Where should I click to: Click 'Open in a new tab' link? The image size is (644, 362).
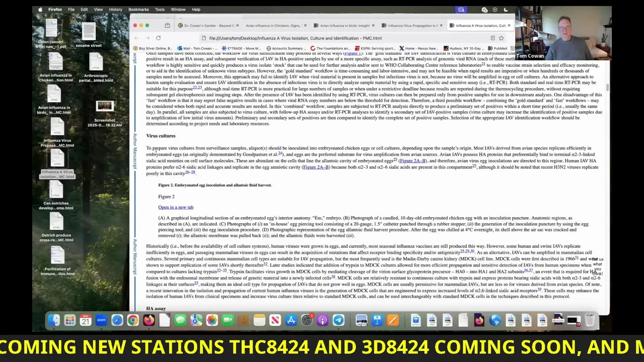point(176,207)
